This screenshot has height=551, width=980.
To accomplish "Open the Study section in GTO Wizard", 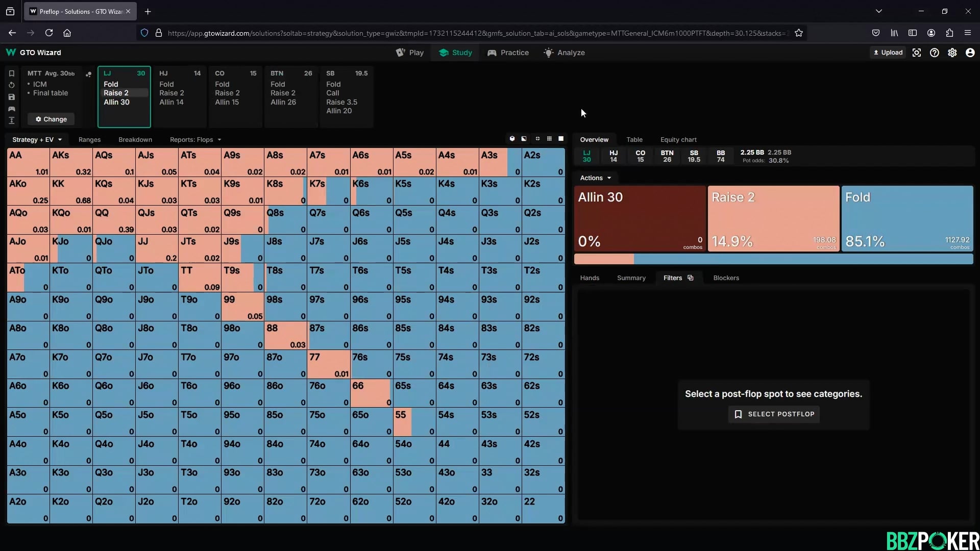I will pyautogui.click(x=455, y=52).
